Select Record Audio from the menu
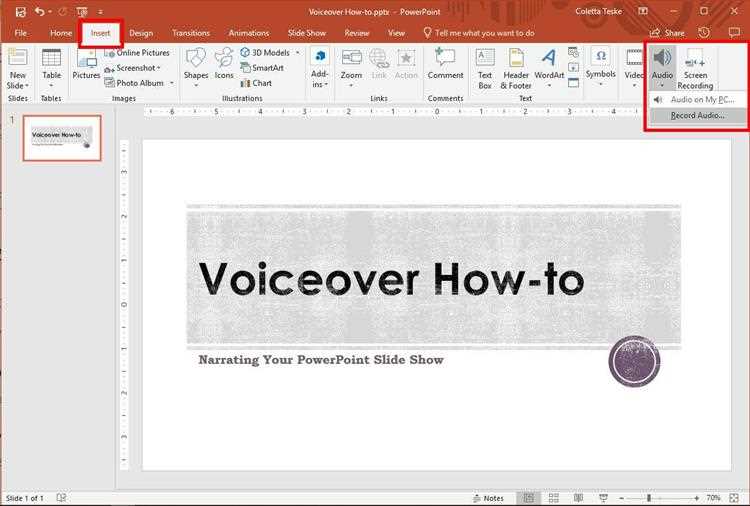The image size is (750, 506). point(697,115)
